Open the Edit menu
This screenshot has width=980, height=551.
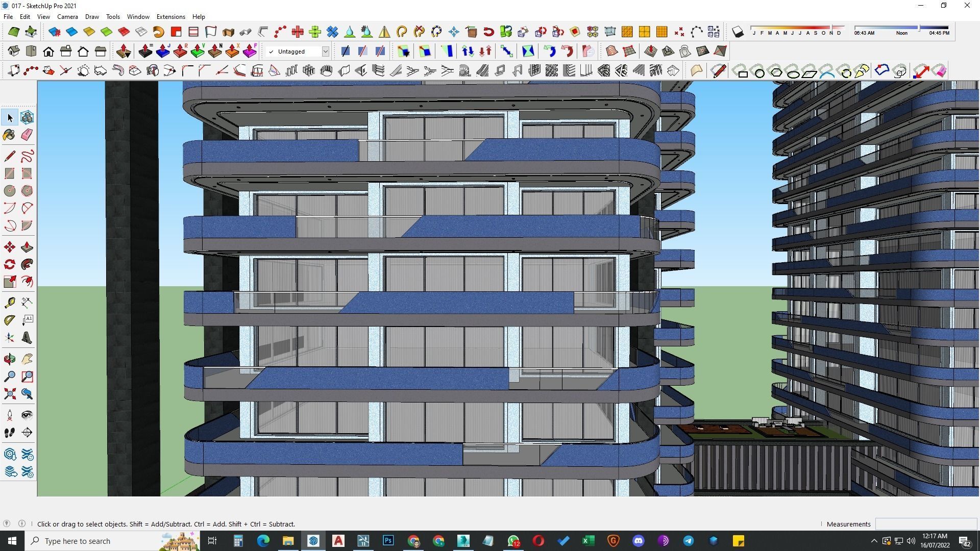(x=25, y=17)
